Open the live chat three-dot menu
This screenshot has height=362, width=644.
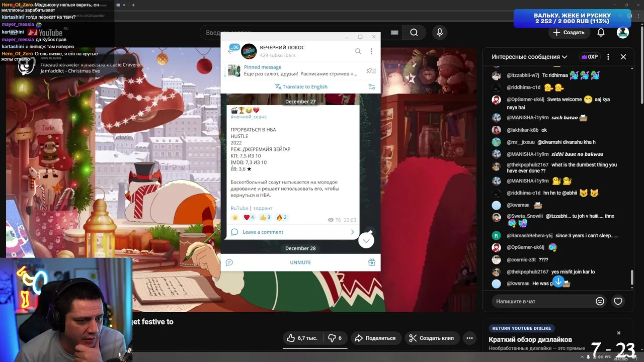point(608,57)
